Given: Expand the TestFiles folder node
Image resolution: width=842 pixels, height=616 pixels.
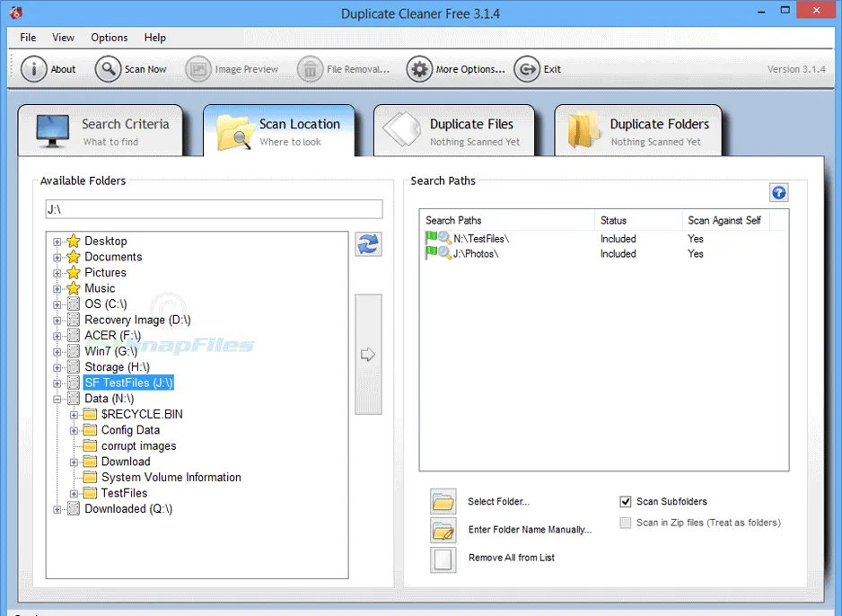Looking at the screenshot, I should [74, 494].
